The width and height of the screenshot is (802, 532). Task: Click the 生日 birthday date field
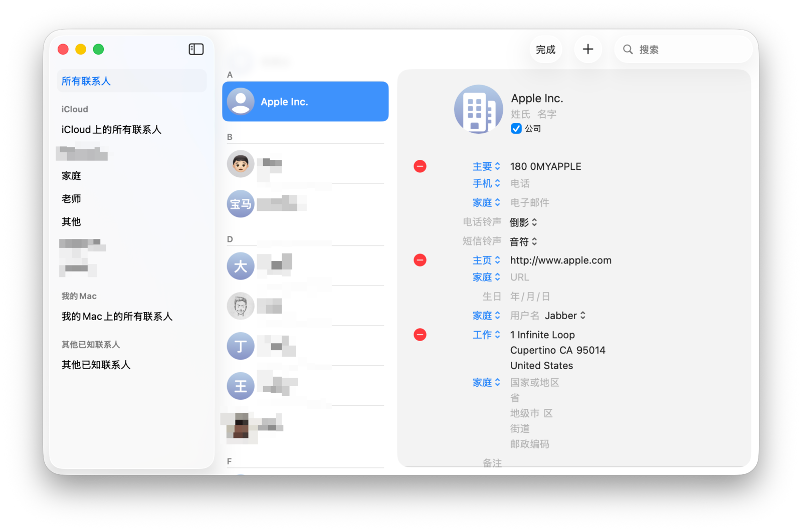pyautogui.click(x=530, y=297)
